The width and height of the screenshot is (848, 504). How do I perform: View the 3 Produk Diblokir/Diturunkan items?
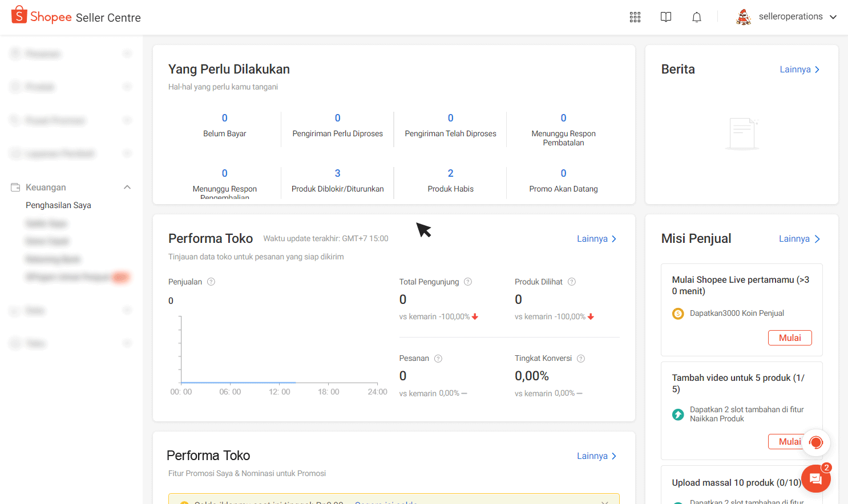(x=337, y=174)
